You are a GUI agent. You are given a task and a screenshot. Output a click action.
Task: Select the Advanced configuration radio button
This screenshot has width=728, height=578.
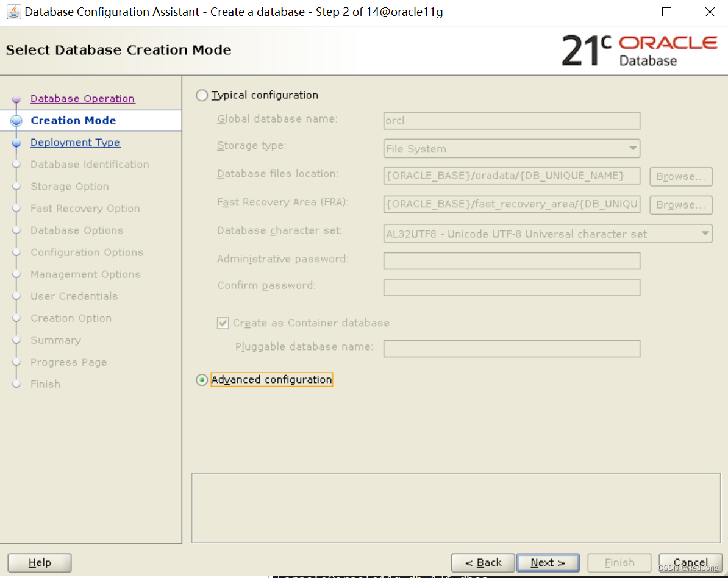(x=201, y=380)
